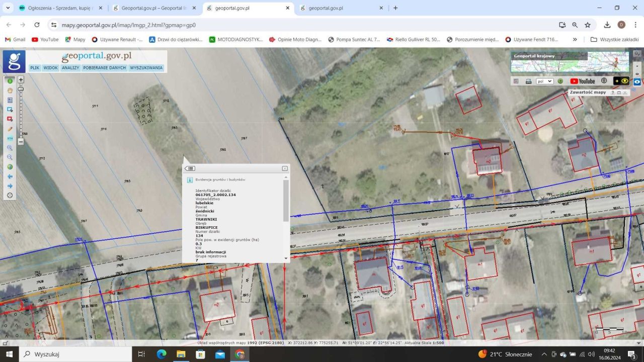Select the pan hand tool
This screenshot has width=644, height=362.
pos(10,90)
